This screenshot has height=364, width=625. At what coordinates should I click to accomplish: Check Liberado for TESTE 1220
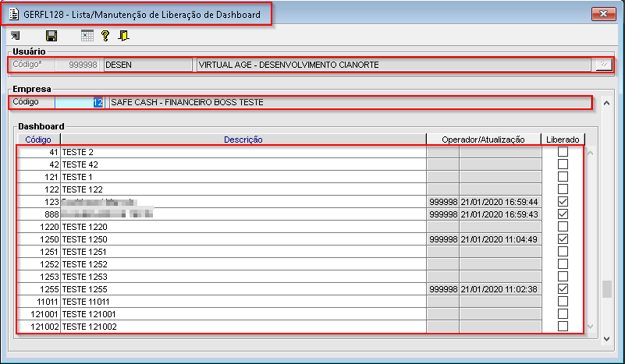click(563, 226)
